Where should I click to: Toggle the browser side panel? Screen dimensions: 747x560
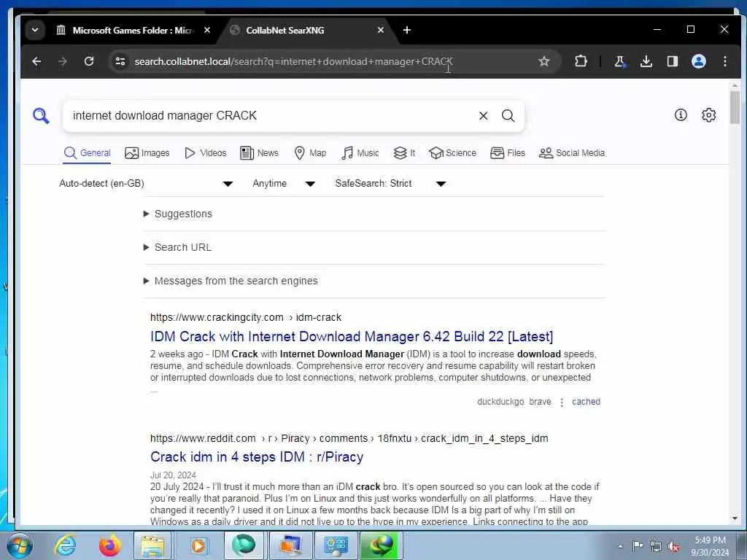pos(672,61)
